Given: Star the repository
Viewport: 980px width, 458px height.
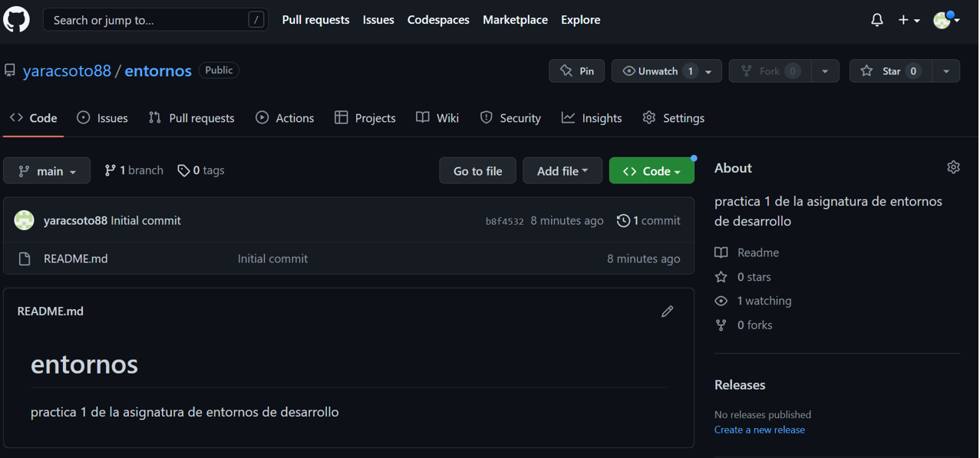Looking at the screenshot, I should [889, 71].
